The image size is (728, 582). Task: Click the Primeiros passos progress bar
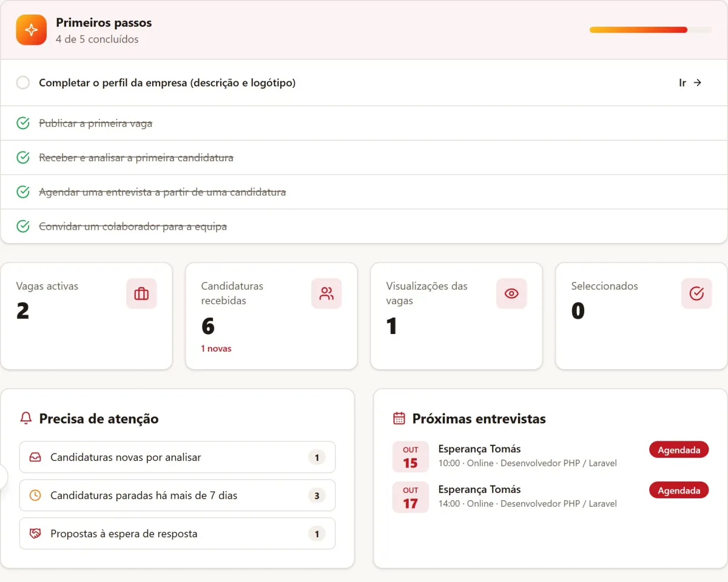click(650, 30)
